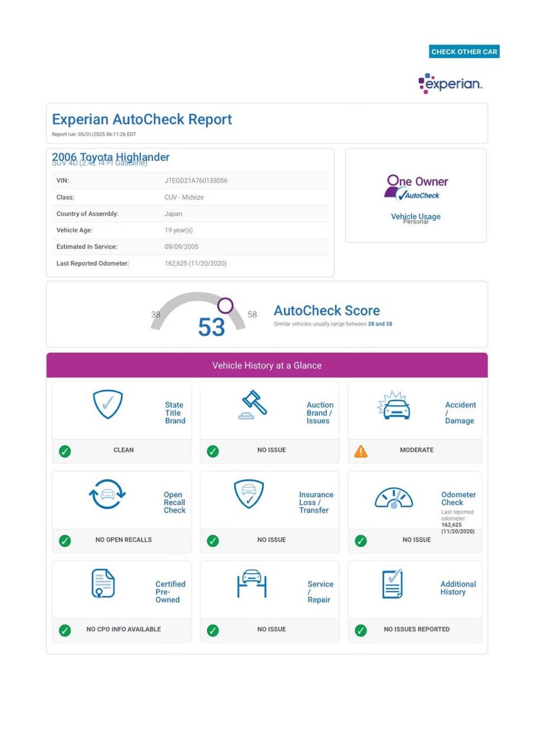Click the Country of Assembly value Japan
The height and width of the screenshot is (756, 534).
(x=173, y=214)
